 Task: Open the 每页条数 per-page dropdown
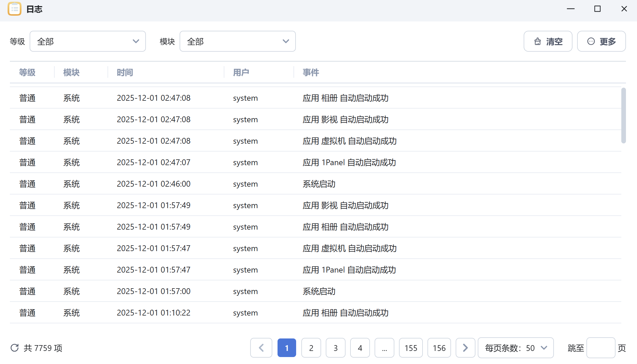coord(516,348)
